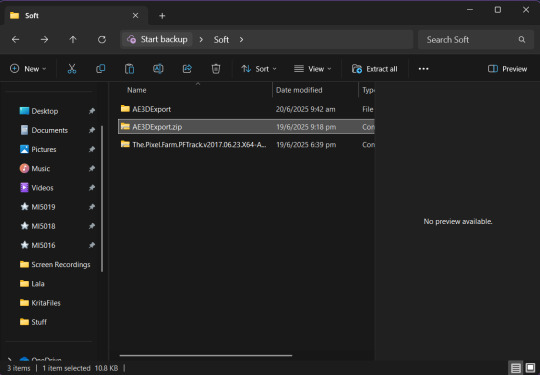The image size is (540, 375).
Task: Click the horizontal scrollbar of file list
Action: coord(206,355)
